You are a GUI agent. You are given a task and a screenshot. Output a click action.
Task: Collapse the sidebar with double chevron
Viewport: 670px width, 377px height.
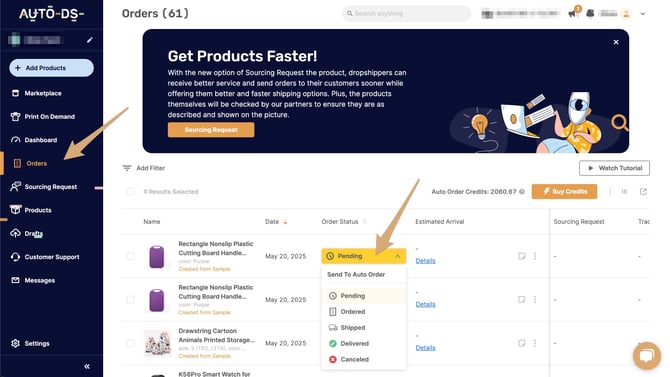87,366
